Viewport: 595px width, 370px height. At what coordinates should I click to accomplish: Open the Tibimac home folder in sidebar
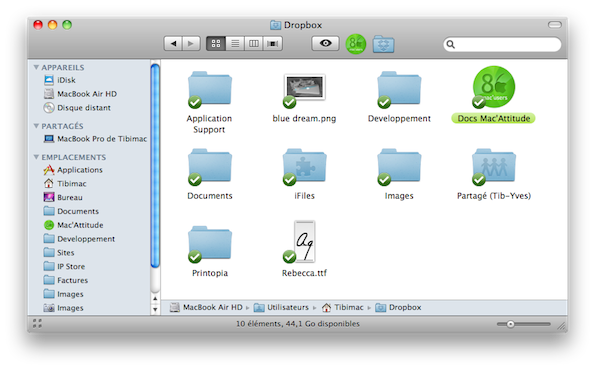(x=65, y=184)
